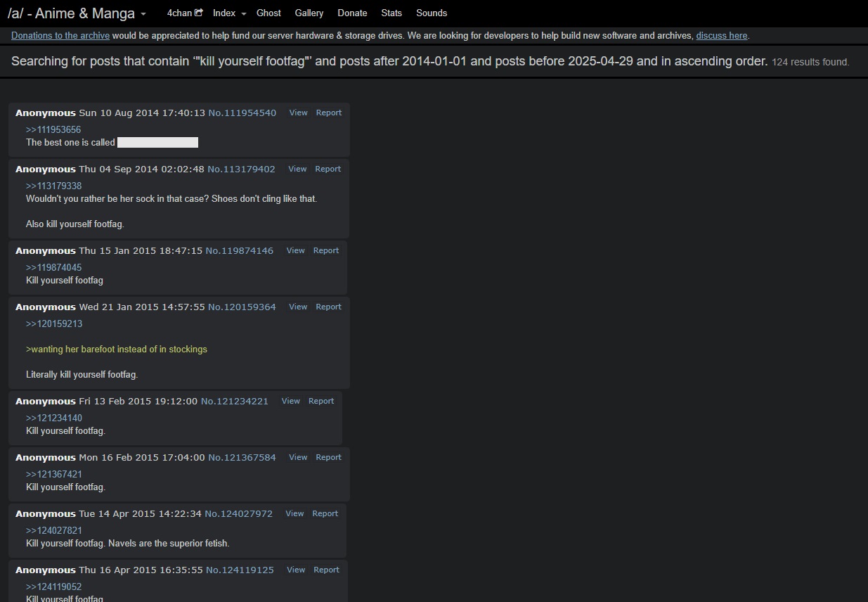Screen dimensions: 868x602
Task: Follow the 'discuss here' link
Action: pyautogui.click(x=722, y=35)
